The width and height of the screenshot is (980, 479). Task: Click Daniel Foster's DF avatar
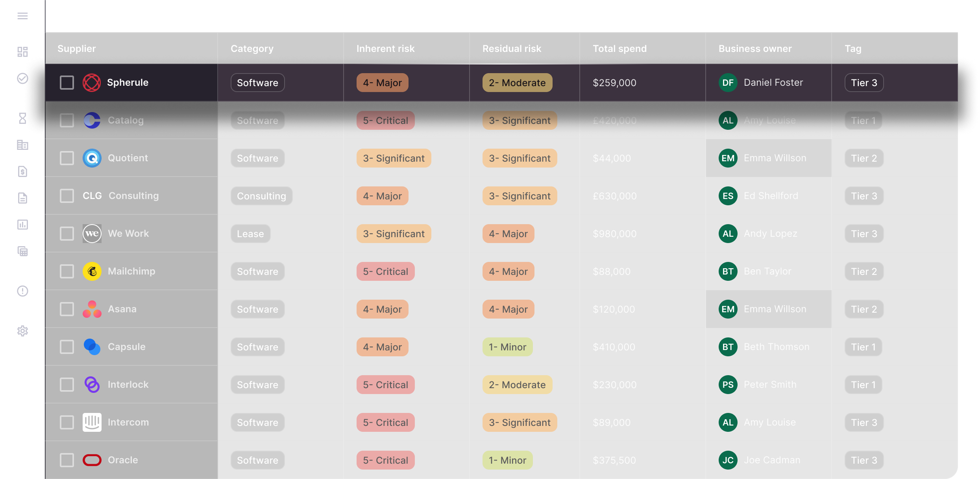coord(728,83)
